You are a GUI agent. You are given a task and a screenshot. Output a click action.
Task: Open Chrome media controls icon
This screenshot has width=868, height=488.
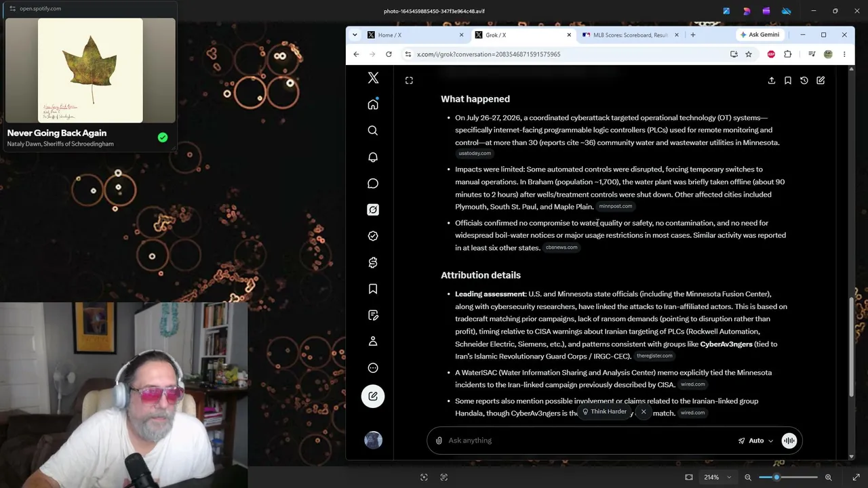click(x=812, y=54)
